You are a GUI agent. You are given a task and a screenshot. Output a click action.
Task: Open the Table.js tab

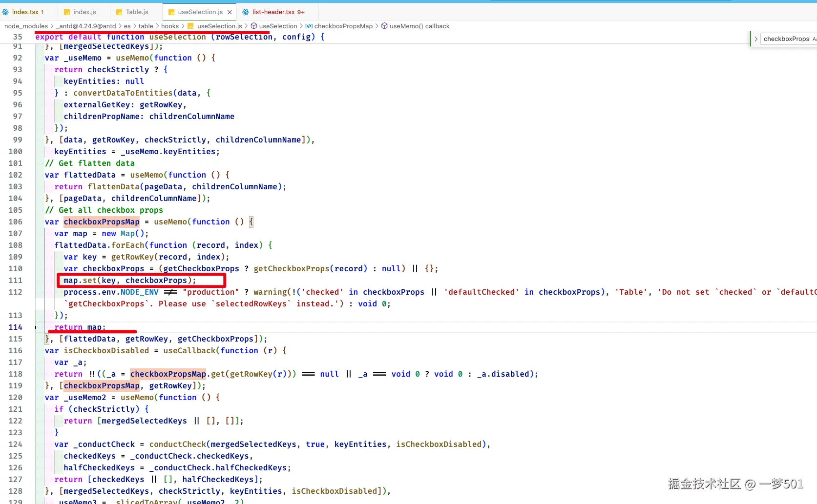pyautogui.click(x=137, y=12)
